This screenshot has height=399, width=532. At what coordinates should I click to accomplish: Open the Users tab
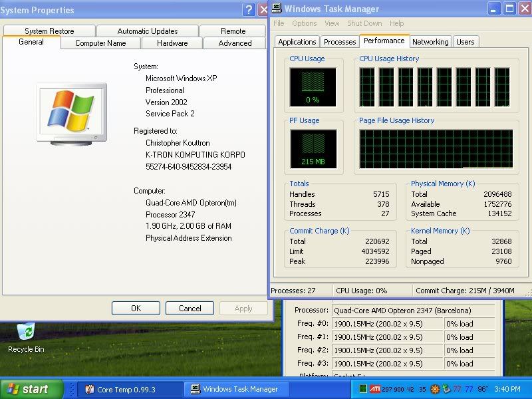coord(465,42)
